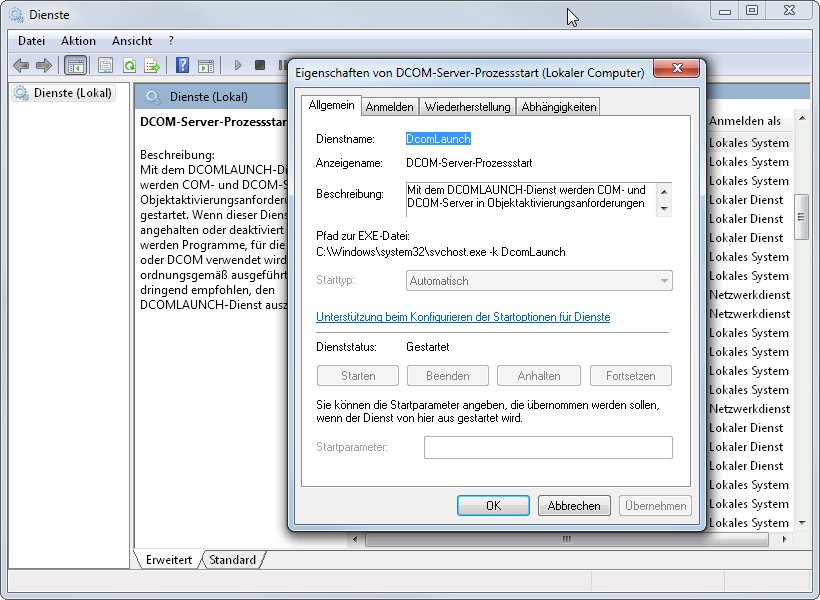Image resolution: width=820 pixels, height=600 pixels.
Task: Click Abbrechen to cancel the dialog
Action: pos(574,506)
